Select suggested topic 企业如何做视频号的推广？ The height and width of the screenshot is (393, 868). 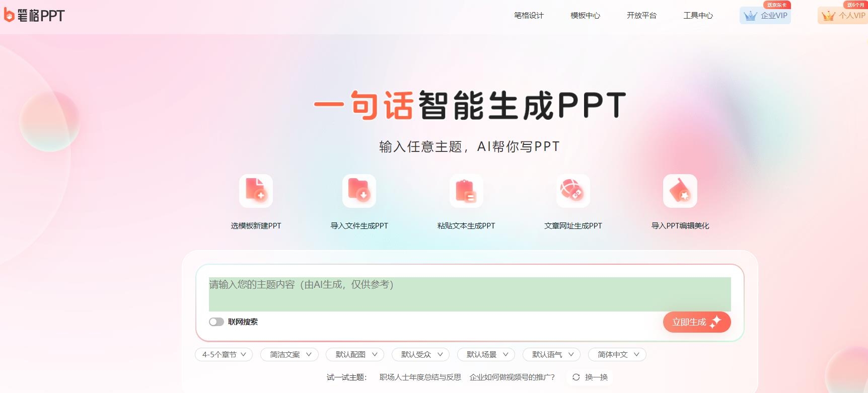[x=512, y=377]
